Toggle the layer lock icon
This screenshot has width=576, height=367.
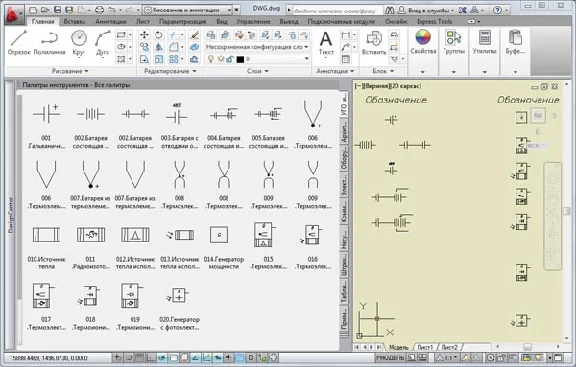coord(230,59)
